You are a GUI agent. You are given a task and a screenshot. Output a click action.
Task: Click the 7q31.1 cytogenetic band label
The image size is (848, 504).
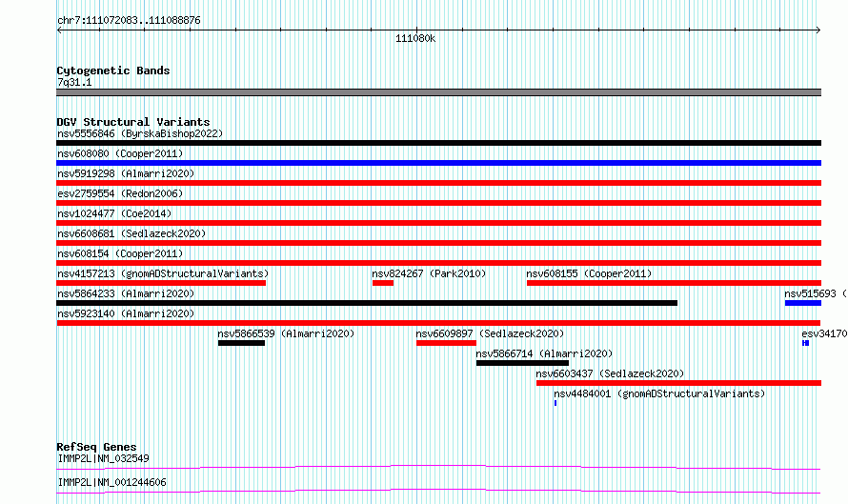(x=74, y=82)
